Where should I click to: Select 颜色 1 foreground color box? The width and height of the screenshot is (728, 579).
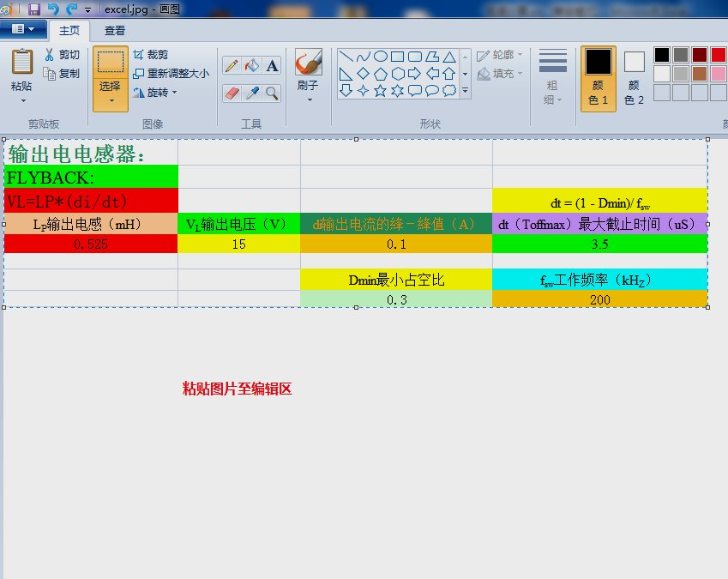click(x=598, y=78)
